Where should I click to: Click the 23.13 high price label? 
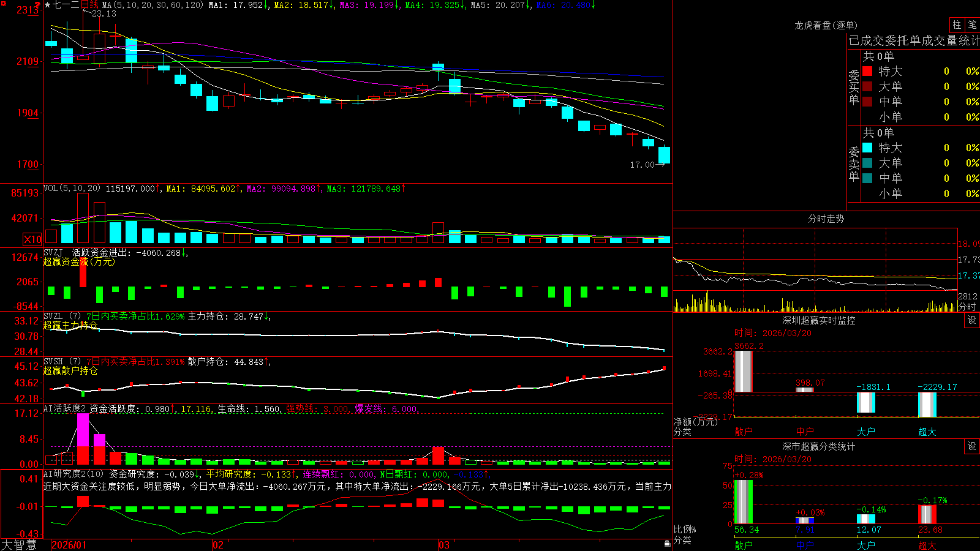pyautogui.click(x=104, y=13)
